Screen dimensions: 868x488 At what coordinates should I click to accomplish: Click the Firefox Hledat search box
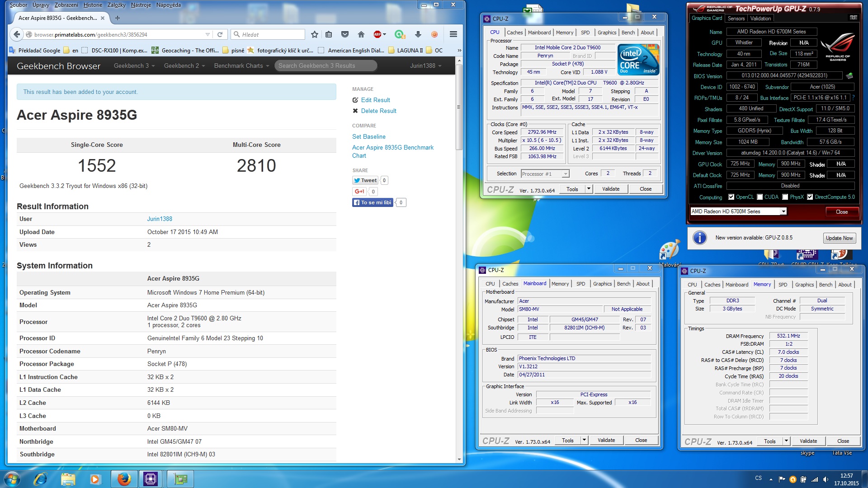click(268, 34)
